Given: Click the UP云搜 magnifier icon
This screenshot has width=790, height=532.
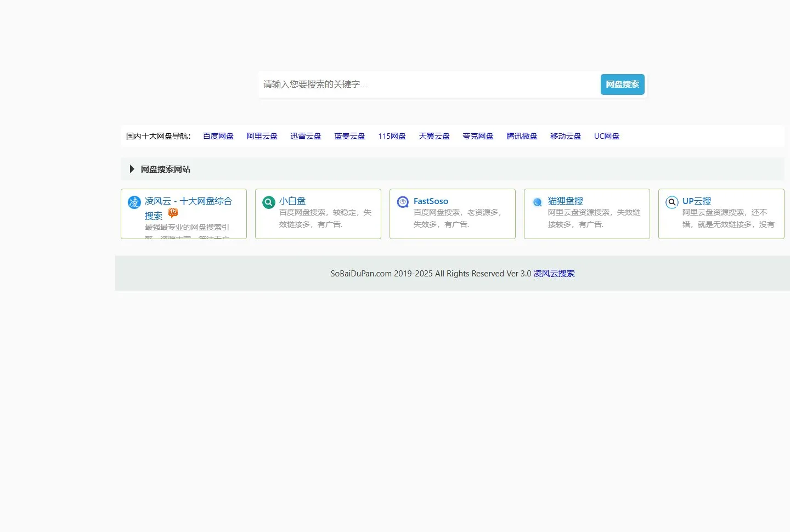Looking at the screenshot, I should pos(672,202).
